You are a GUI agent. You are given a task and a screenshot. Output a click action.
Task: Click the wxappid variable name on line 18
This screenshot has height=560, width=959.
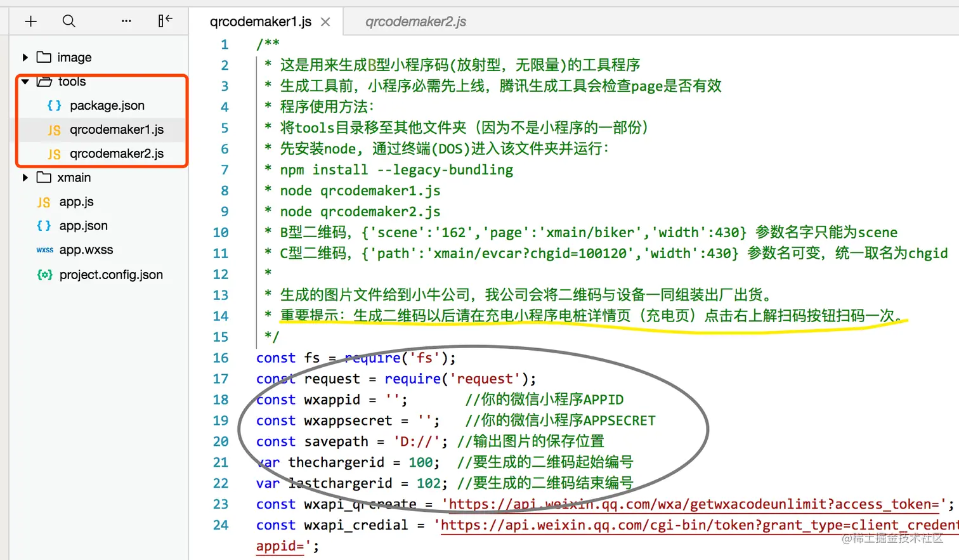332,400
